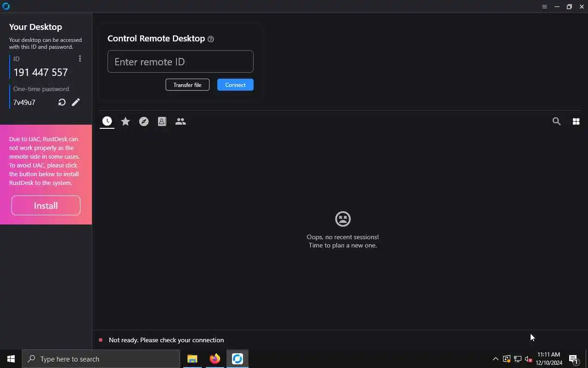
Task: Open the notification center icon
Action: coord(573,359)
